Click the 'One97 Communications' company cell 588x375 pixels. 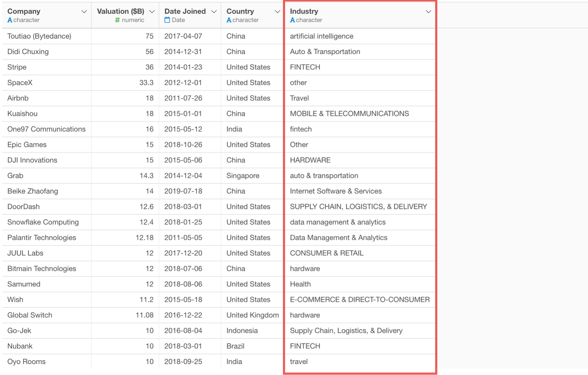coord(46,129)
